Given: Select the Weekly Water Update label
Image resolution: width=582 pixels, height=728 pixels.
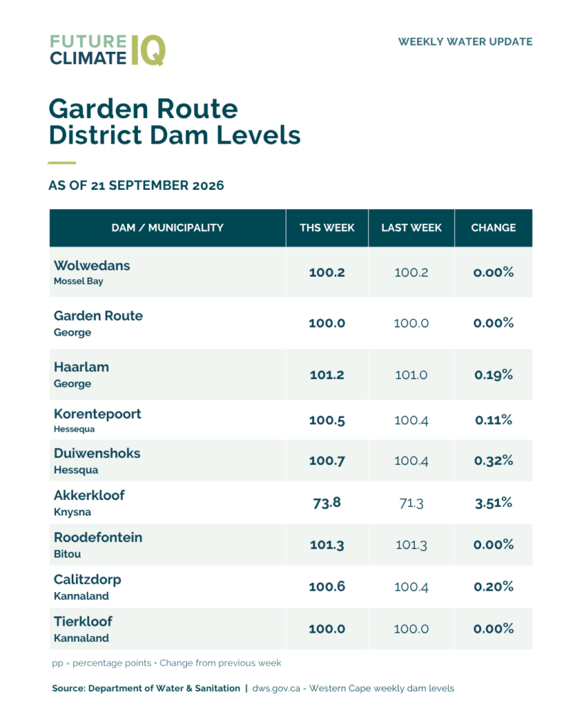Looking at the screenshot, I should coord(465,42).
